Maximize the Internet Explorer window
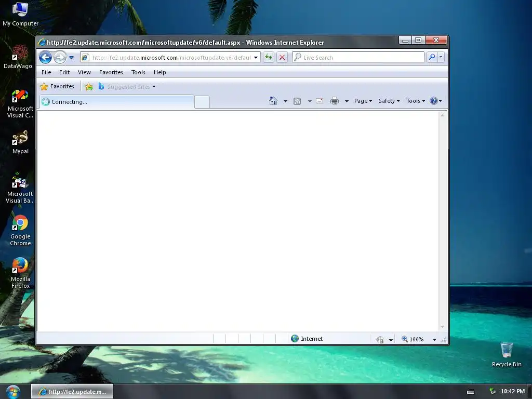The width and height of the screenshot is (532, 399). (x=418, y=41)
